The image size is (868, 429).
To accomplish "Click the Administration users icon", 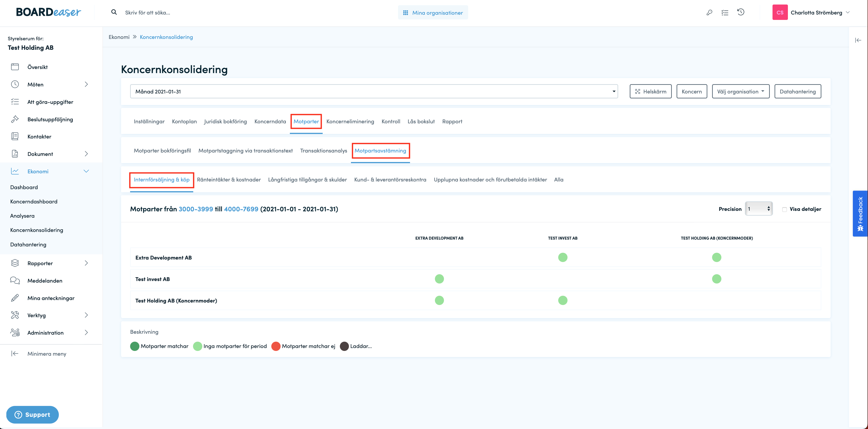I will click(x=15, y=333).
